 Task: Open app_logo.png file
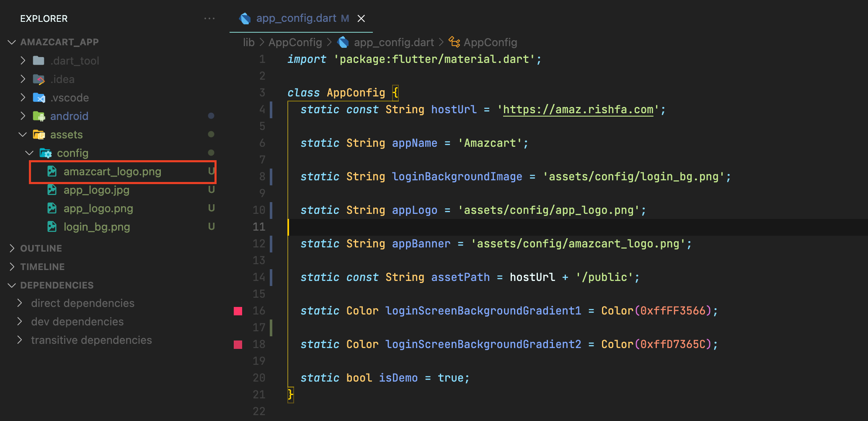98,208
